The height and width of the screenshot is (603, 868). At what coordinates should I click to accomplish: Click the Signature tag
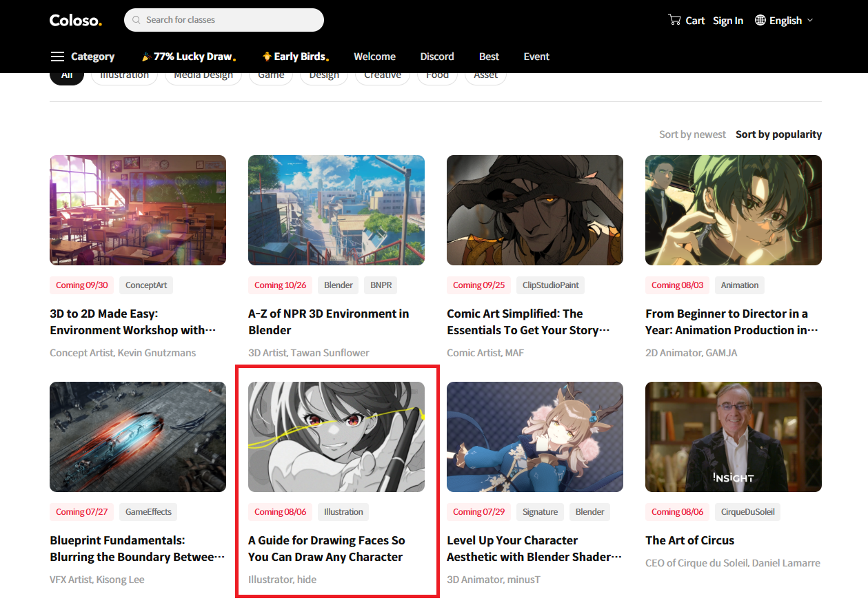540,512
